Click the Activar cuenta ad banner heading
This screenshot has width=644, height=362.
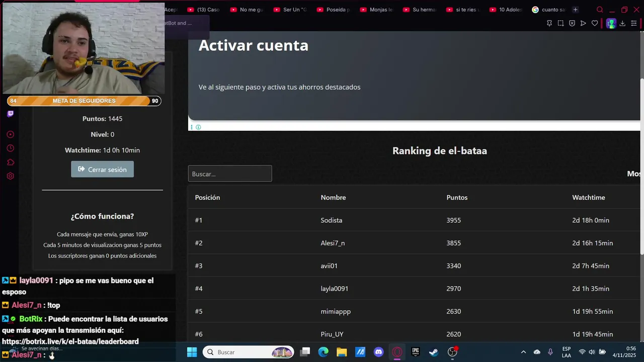pos(254,45)
